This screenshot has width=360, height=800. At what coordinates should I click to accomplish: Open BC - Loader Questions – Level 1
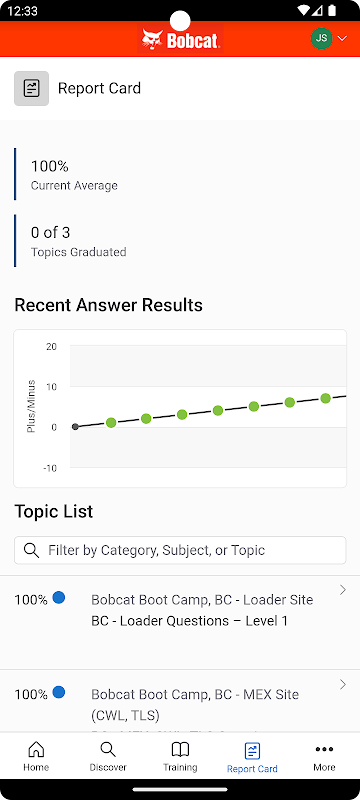(189, 621)
